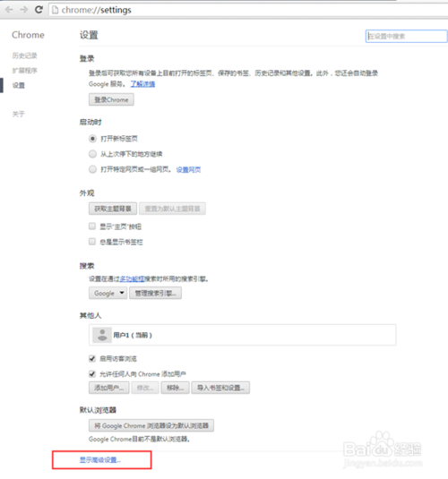
Task: Select 从上次停下的地方继续 radio option
Action: (x=92, y=154)
